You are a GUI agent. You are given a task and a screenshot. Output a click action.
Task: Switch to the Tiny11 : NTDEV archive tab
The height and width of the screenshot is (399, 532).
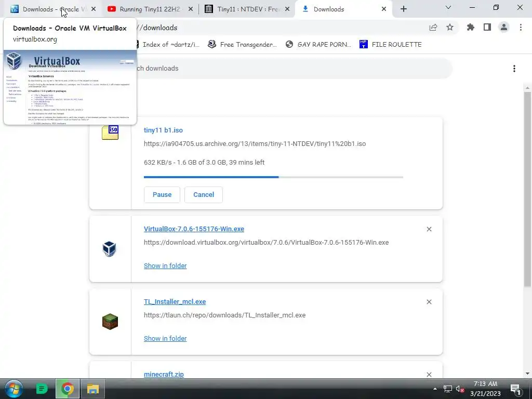pyautogui.click(x=248, y=9)
